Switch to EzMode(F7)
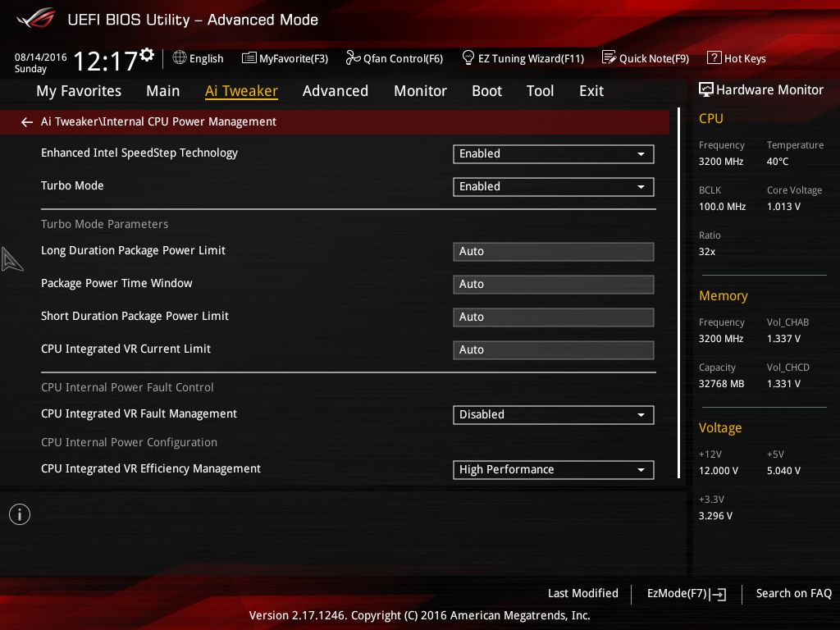840x630 pixels. point(686,594)
